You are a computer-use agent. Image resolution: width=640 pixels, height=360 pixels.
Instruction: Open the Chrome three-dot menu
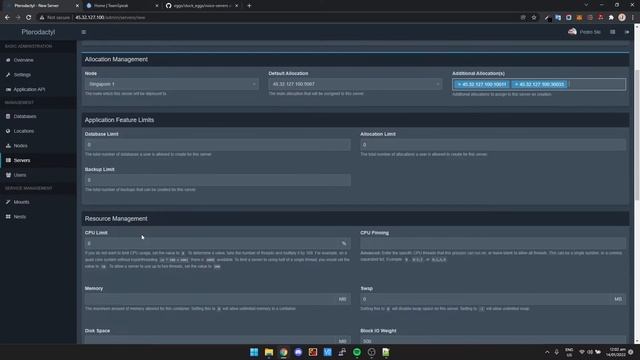tap(633, 18)
